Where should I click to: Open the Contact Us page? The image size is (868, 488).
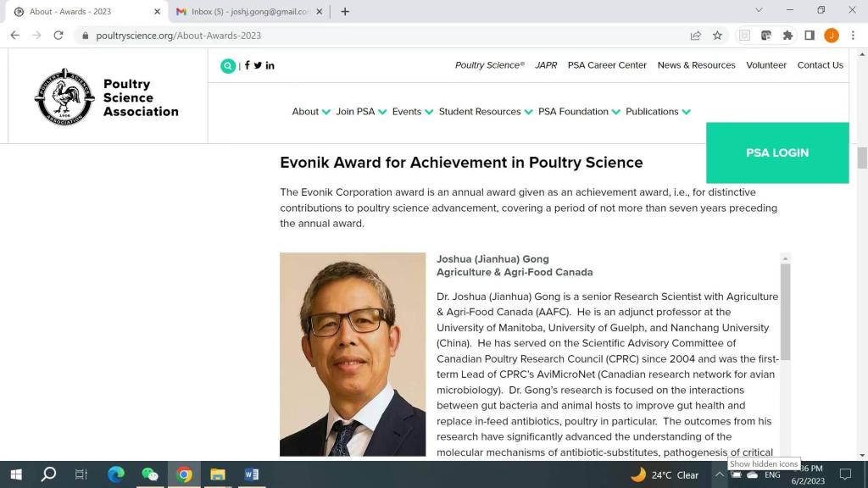coord(821,65)
